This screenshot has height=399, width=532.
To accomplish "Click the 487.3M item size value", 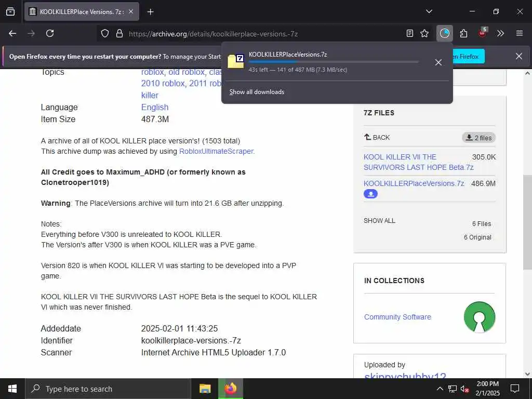I will (x=155, y=119).
